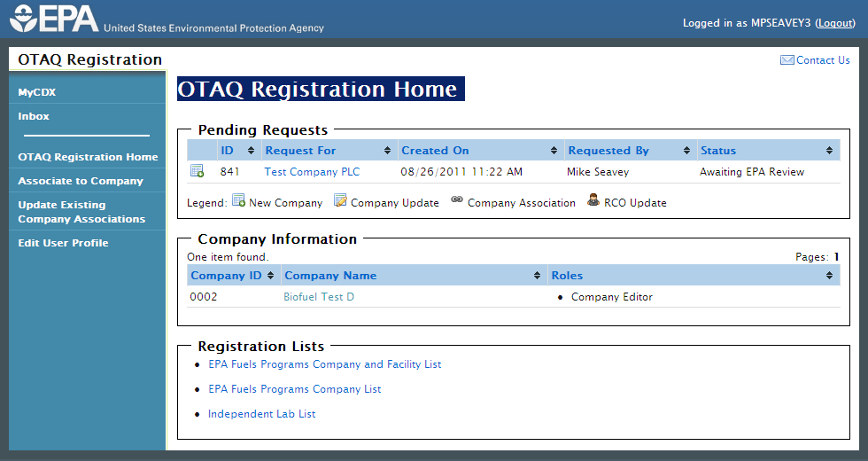Open Inbox in sidebar

pyautogui.click(x=34, y=116)
